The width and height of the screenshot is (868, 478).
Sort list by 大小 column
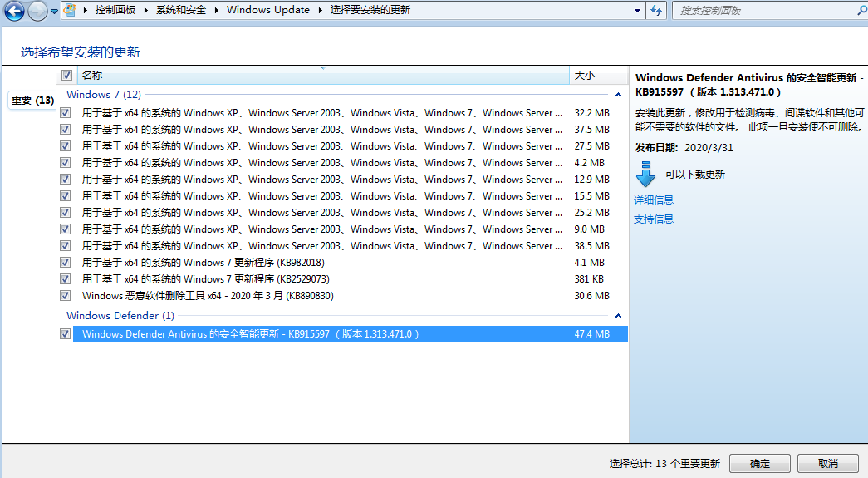pos(598,76)
